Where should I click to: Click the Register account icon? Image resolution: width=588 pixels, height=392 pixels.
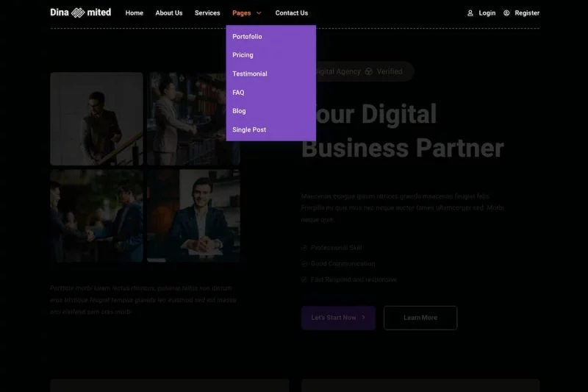tap(506, 13)
